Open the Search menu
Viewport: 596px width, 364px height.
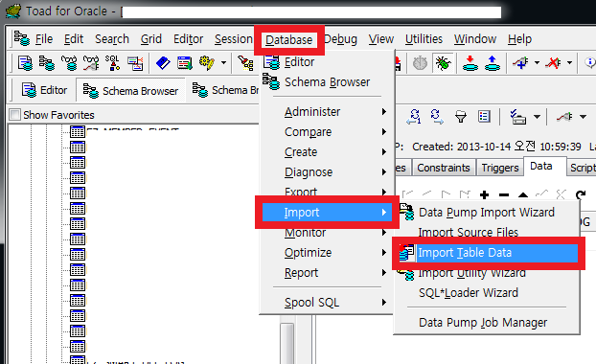(112, 39)
